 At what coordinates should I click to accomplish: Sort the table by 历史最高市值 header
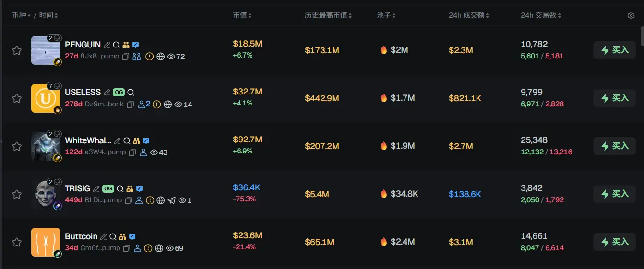(x=328, y=15)
